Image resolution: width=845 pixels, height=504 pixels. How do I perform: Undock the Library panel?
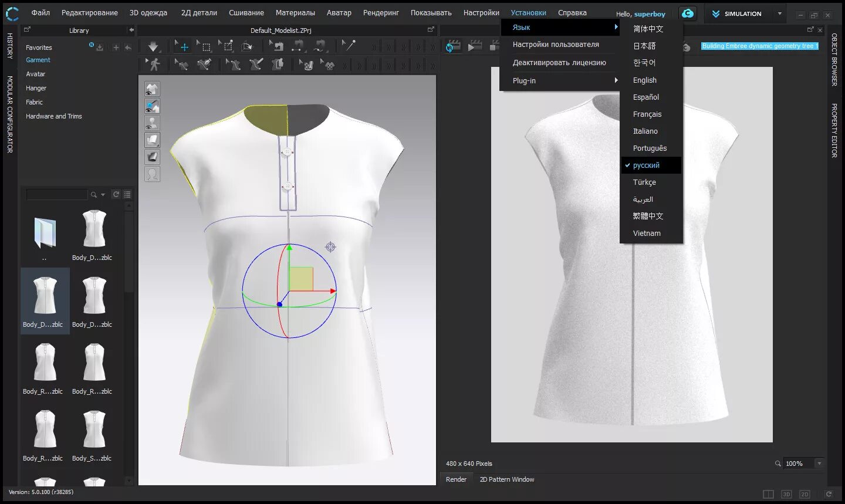click(28, 29)
